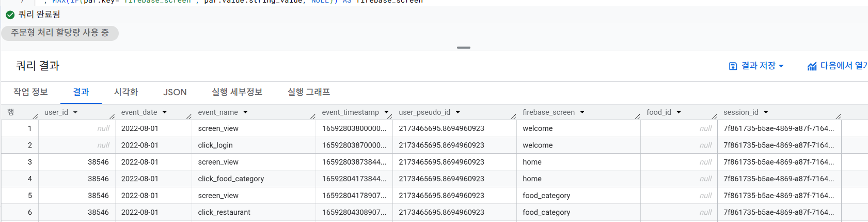868x222 pixels.
Task: Grab the horizontal panel divider handle
Action: [463, 48]
